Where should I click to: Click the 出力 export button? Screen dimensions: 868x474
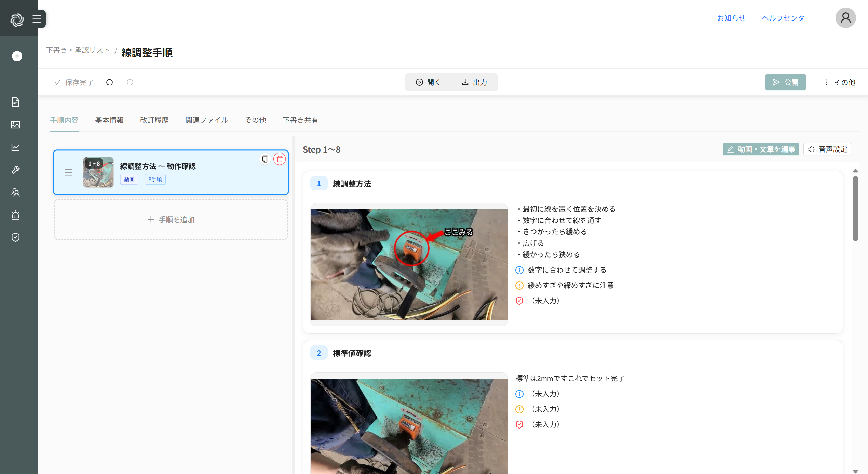(x=474, y=82)
